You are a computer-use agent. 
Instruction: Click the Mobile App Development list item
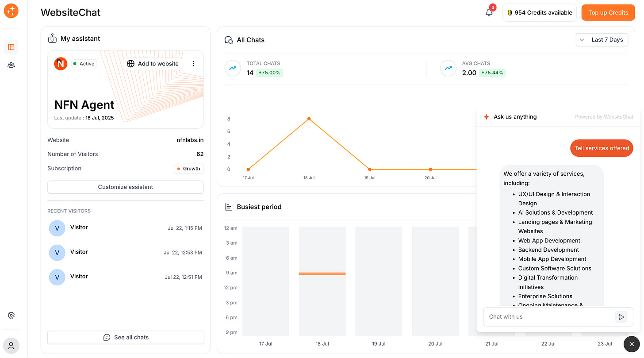pyautogui.click(x=552, y=259)
